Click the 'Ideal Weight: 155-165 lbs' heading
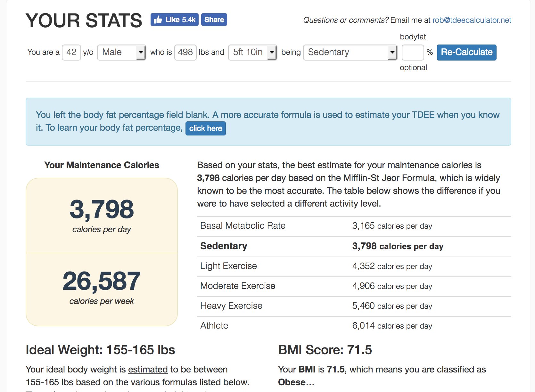The height and width of the screenshot is (392, 535). point(100,350)
